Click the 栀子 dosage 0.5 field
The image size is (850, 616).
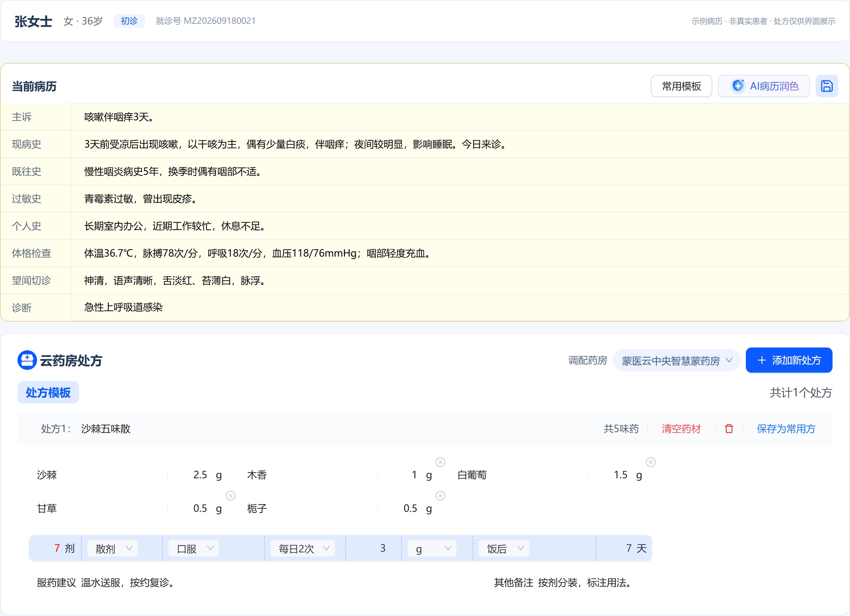pyautogui.click(x=410, y=508)
